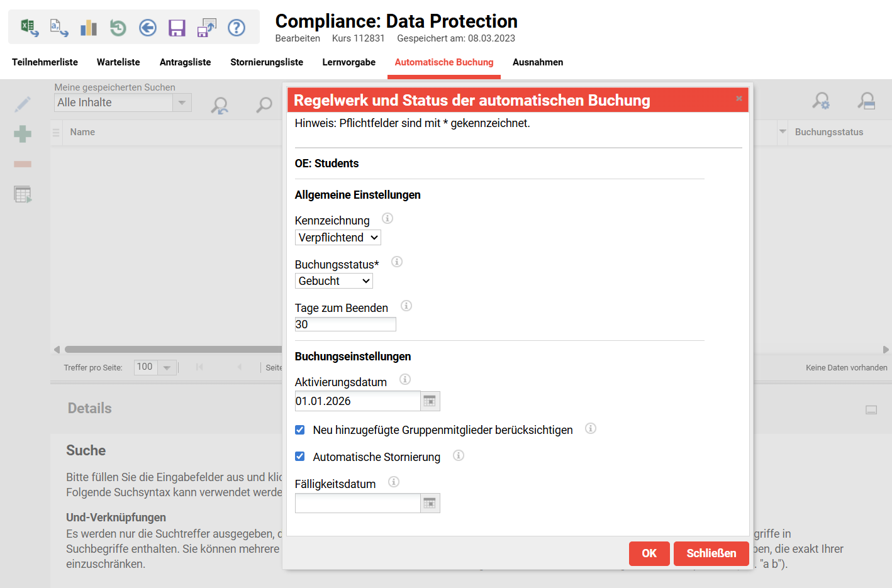Open the Alle Inhalte saved searches dropdown

[x=123, y=103]
